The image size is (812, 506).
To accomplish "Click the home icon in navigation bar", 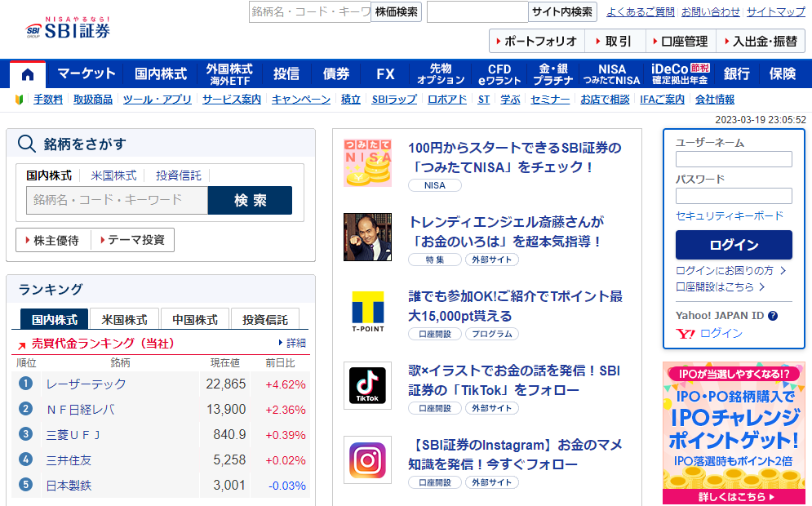I will tap(28, 74).
